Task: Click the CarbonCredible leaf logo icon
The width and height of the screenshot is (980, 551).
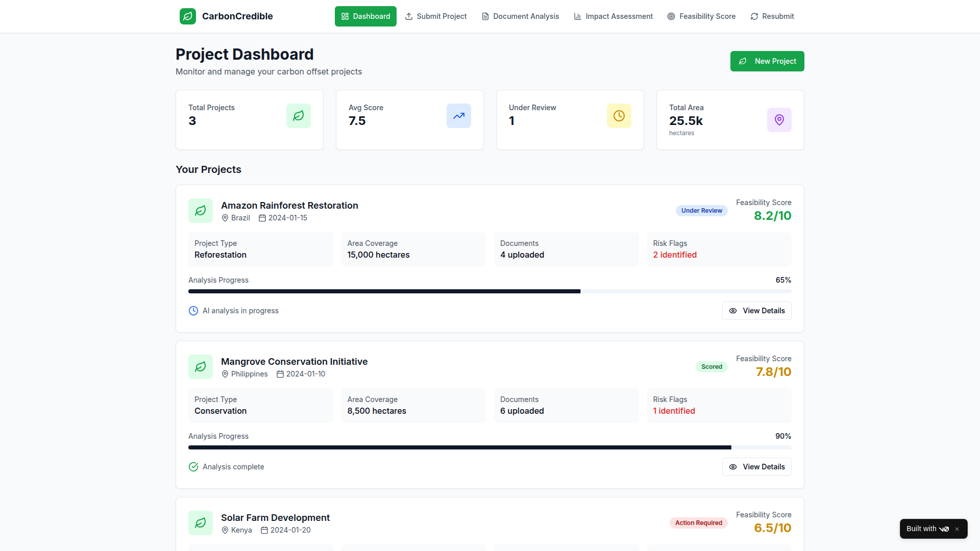Action: click(x=188, y=16)
